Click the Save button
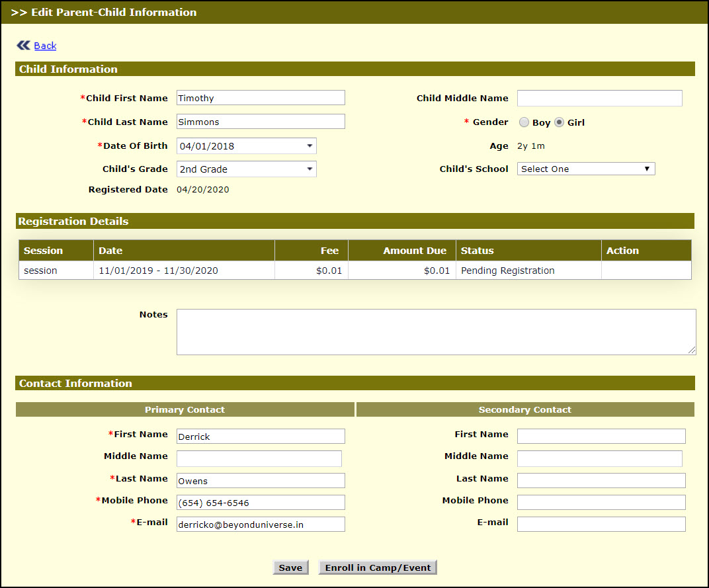The height and width of the screenshot is (588, 709). pos(290,567)
